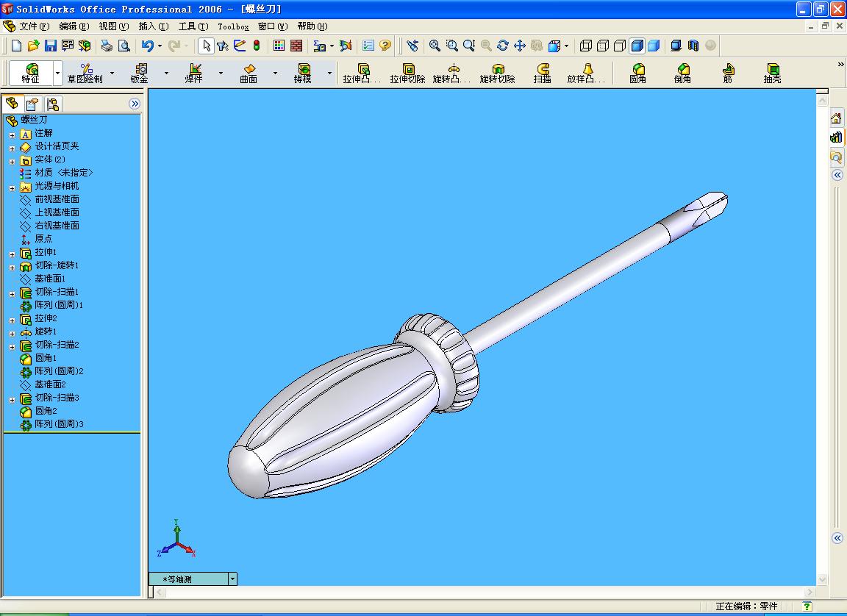
Task: Switch to Hidden Lines Removed display
Action: tap(620, 46)
